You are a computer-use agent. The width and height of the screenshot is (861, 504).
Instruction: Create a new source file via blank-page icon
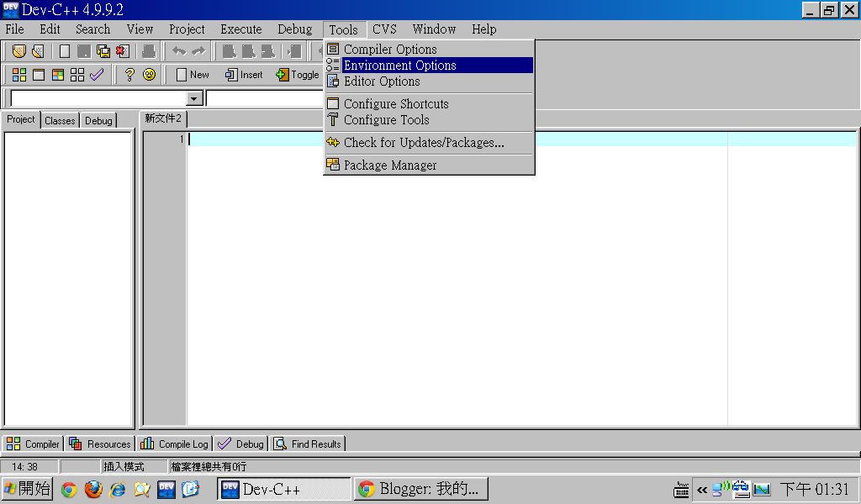64,51
